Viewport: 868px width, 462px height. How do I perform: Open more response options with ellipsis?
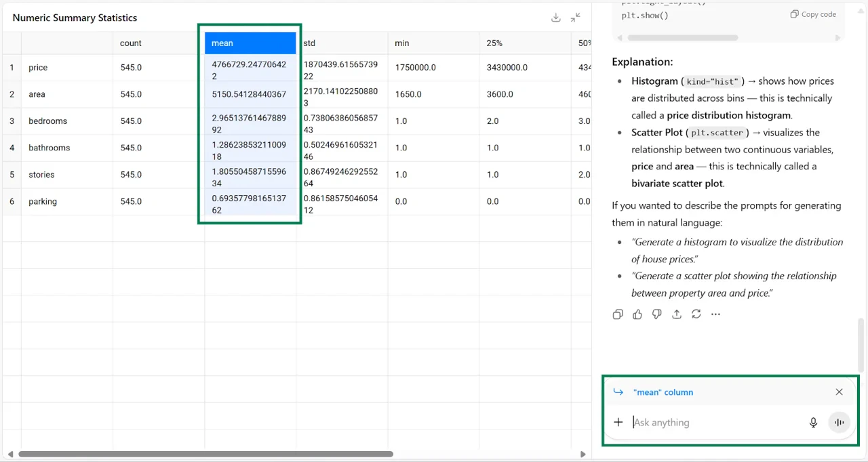[x=715, y=314]
